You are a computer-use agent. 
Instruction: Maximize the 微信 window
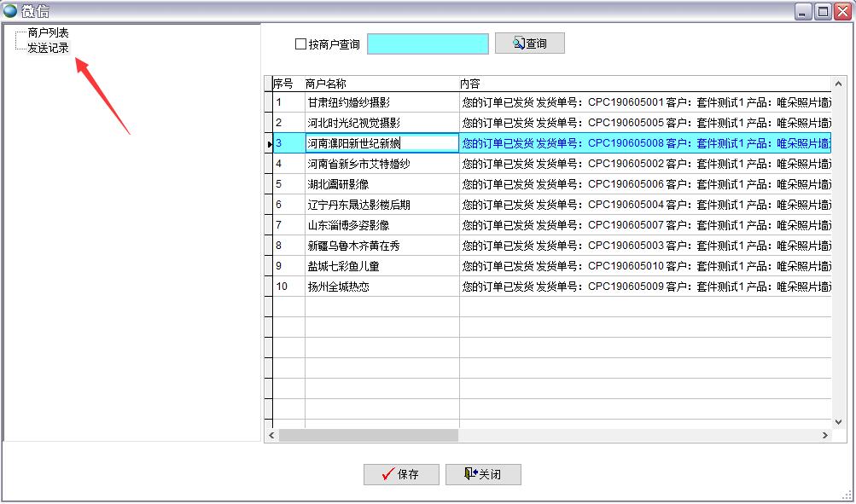coord(823,11)
